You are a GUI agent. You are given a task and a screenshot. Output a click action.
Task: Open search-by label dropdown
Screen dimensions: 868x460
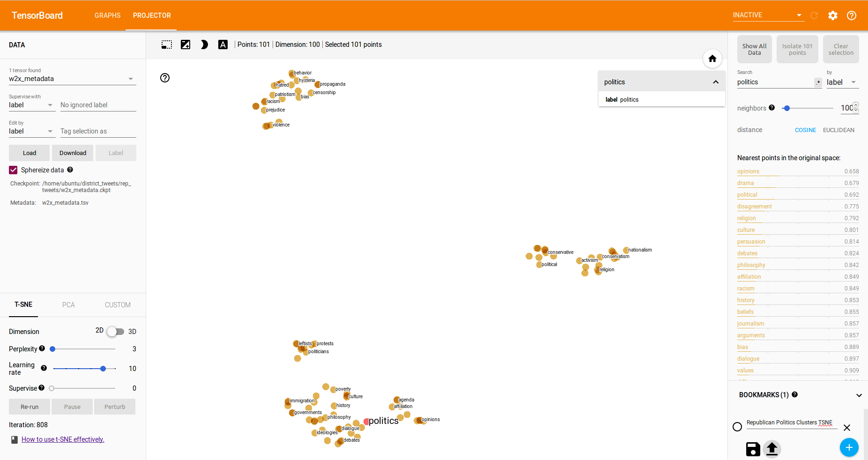[842, 82]
